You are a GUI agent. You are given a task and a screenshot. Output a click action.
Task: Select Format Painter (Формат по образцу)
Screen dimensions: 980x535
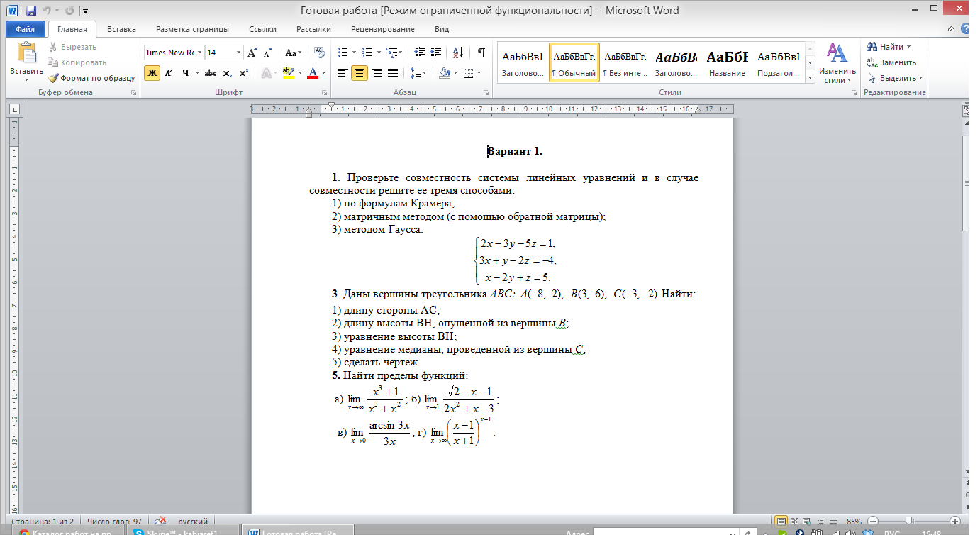click(x=91, y=78)
